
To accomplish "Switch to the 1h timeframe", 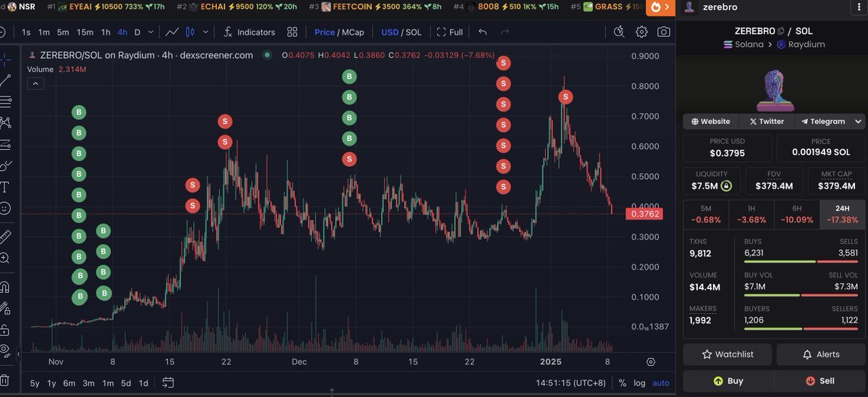I will coord(105,32).
